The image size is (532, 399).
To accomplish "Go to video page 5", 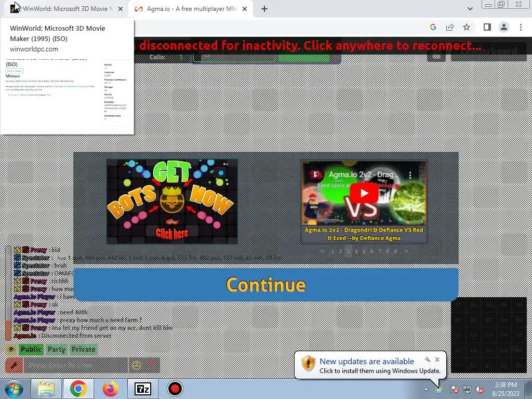I will point(364,251).
